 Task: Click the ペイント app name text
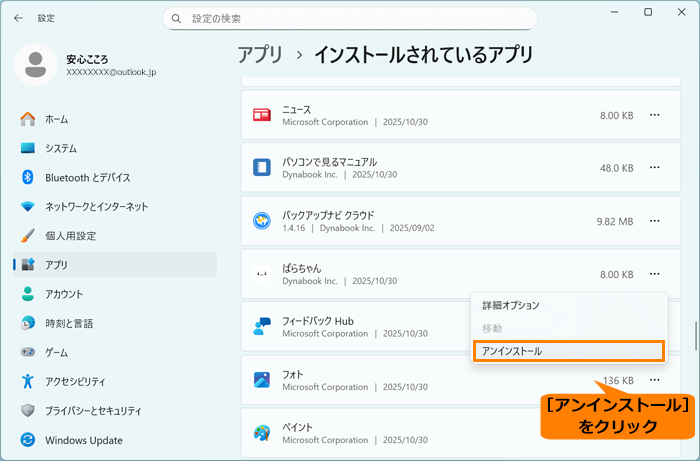(297, 427)
